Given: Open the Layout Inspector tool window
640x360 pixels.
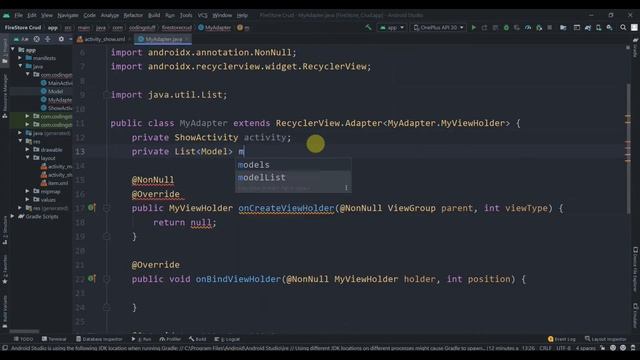Looking at the screenshot, I should click(x=606, y=339).
